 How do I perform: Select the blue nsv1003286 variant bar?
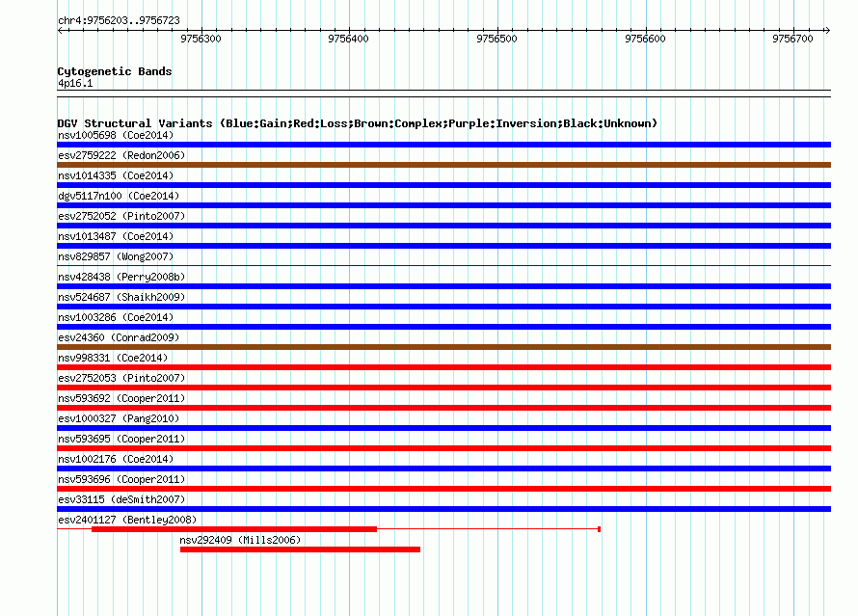click(443, 327)
